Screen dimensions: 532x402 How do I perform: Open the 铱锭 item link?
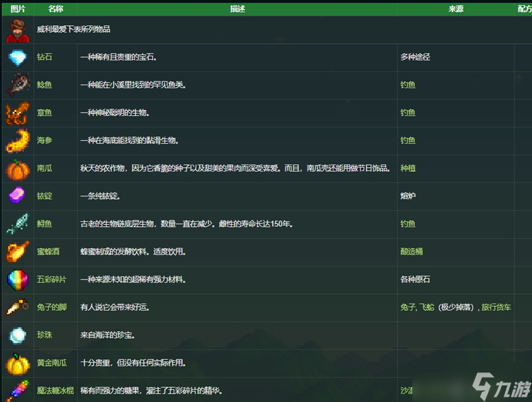[45, 196]
